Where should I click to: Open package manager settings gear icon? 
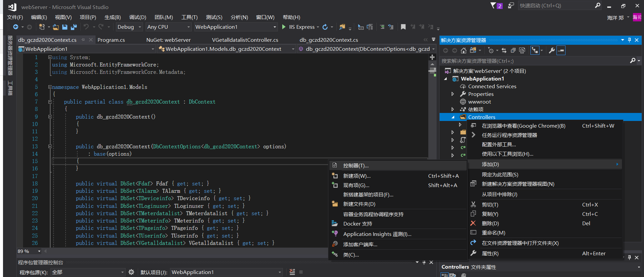coord(131,272)
